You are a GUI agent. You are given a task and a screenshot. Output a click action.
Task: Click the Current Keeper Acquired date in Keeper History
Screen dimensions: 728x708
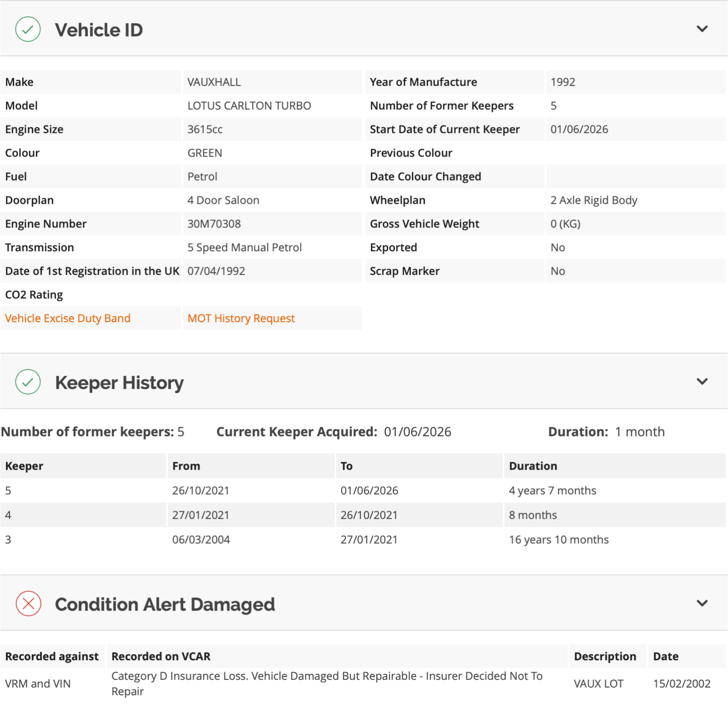418,432
